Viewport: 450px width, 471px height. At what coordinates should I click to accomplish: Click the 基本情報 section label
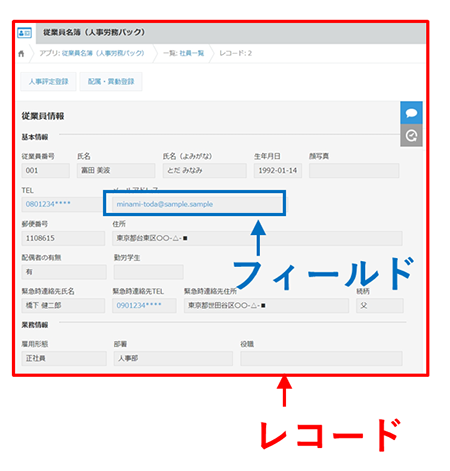pyautogui.click(x=35, y=137)
